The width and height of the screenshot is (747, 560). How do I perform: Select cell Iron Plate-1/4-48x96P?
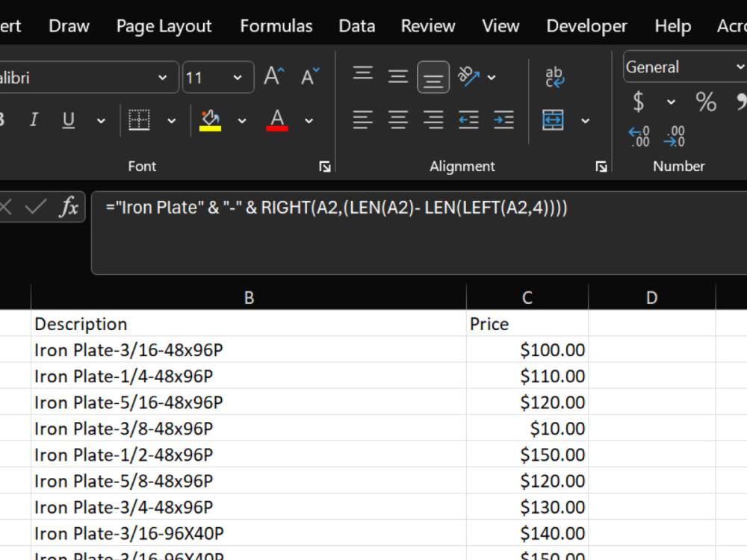coord(249,376)
